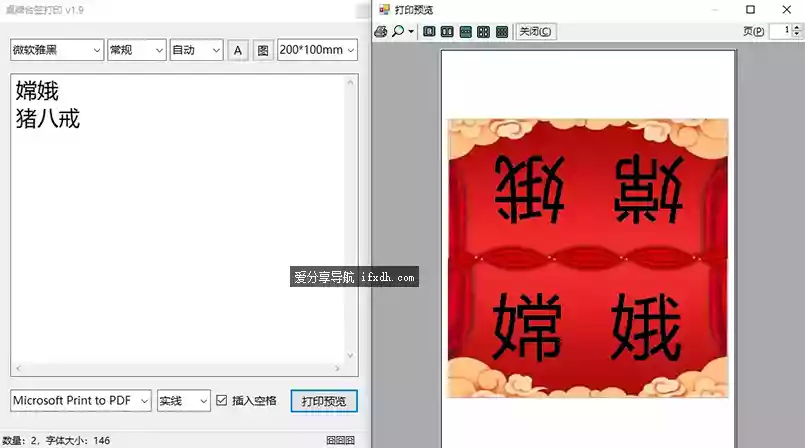The image size is (805, 448).
Task: Click the 关闭(C) button in preview
Action: click(535, 32)
